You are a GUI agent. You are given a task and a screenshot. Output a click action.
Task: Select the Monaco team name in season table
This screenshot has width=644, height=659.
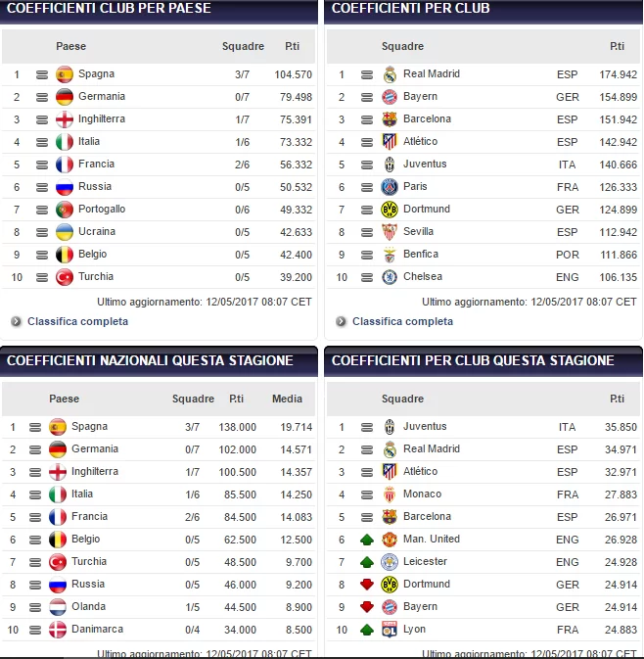(422, 494)
